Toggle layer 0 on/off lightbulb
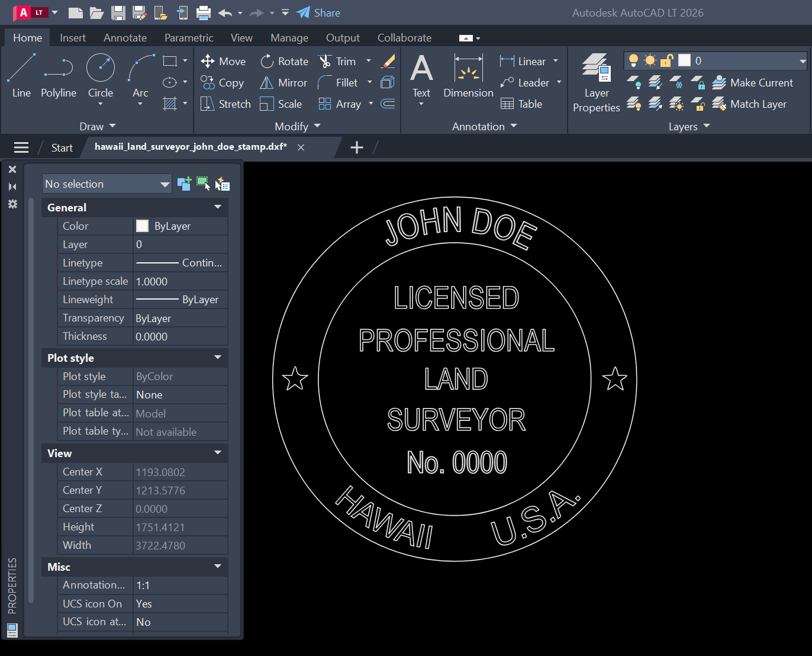Viewport: 812px width, 656px height. [x=633, y=60]
